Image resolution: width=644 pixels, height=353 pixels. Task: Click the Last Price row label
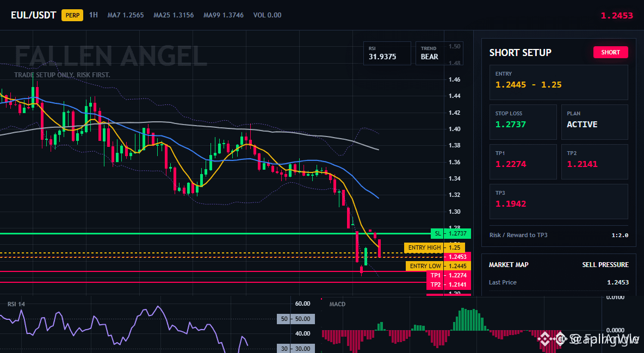(503, 282)
